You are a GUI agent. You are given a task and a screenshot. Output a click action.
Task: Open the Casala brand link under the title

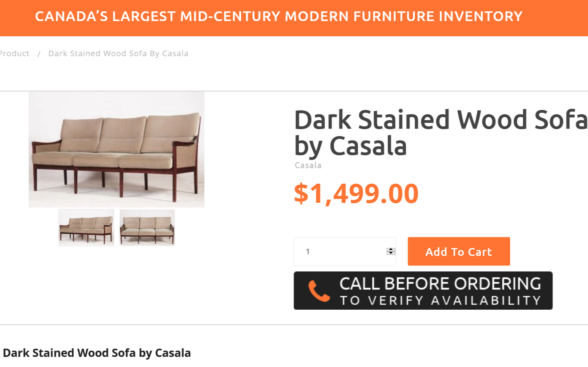coord(308,165)
